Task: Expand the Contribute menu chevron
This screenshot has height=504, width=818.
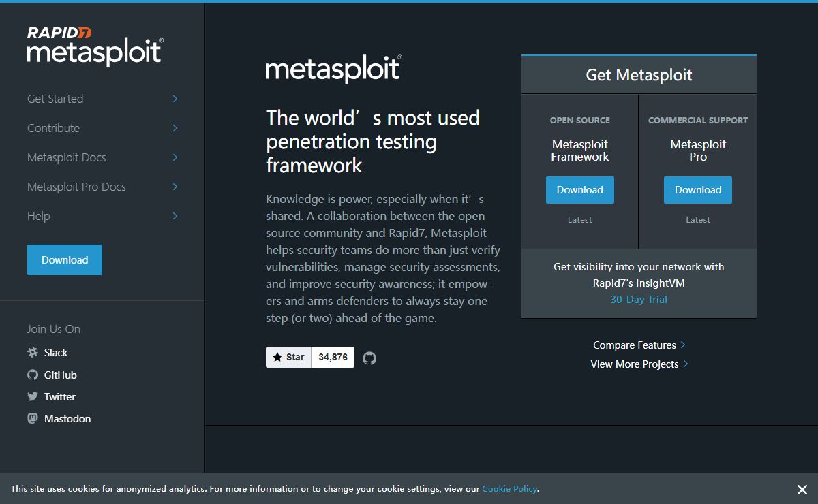Action: (x=175, y=128)
